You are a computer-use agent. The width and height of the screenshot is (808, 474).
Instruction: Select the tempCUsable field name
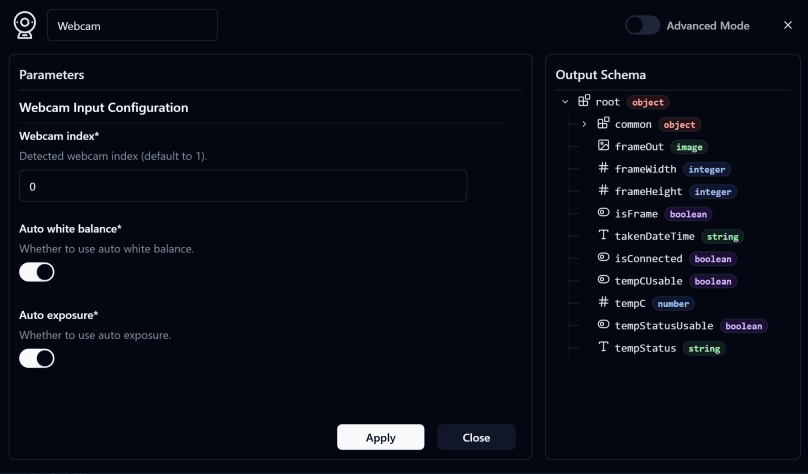point(648,281)
